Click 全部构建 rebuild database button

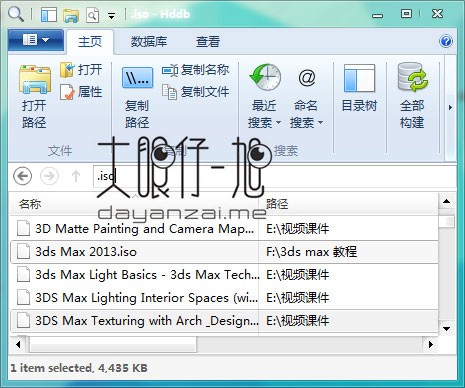click(x=412, y=96)
